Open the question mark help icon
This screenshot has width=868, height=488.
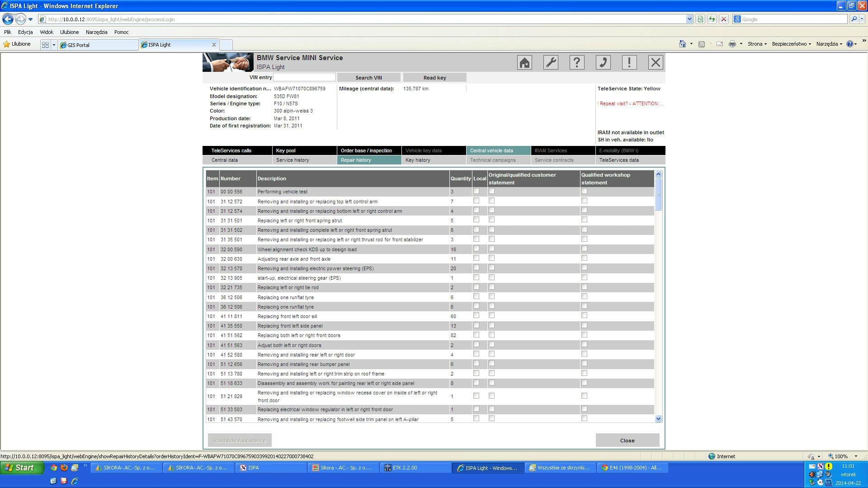pyautogui.click(x=577, y=62)
